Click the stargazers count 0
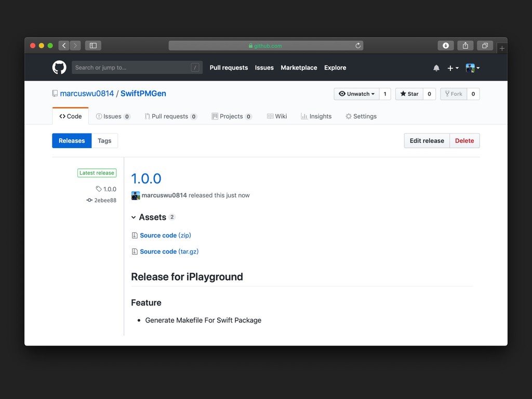Viewport: 532px width, 399px height. coord(429,94)
